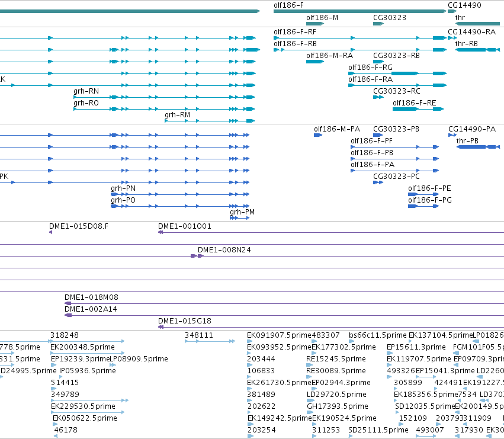The image size is (504, 439).
Task: Open the DME1-008N24 clone label
Action: 224,250
